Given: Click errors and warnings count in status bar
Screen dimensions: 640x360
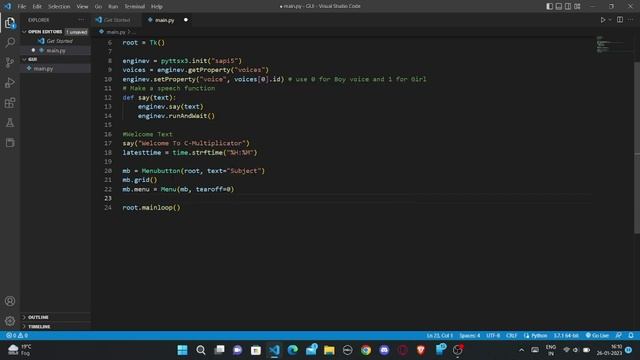Looking at the screenshot, I should (x=17, y=336).
